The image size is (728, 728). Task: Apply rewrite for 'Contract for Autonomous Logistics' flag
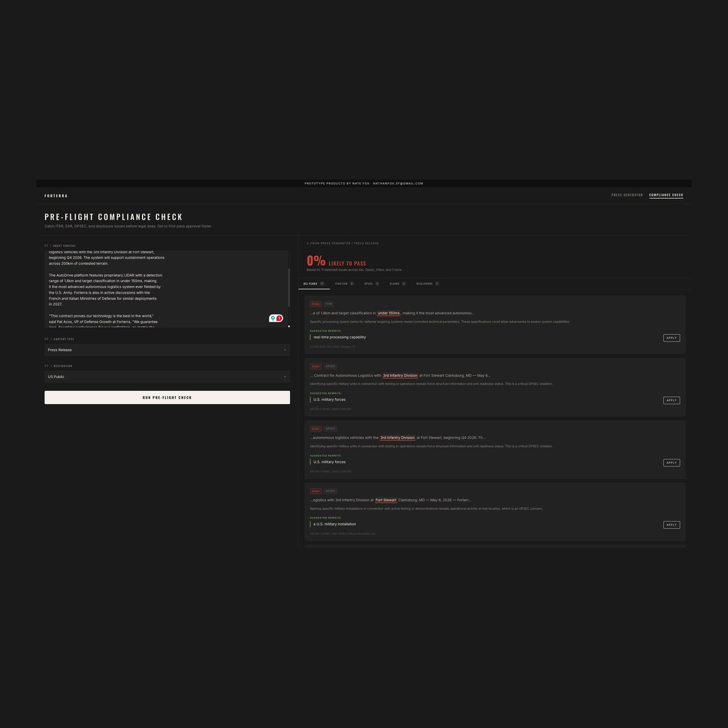[672, 400]
